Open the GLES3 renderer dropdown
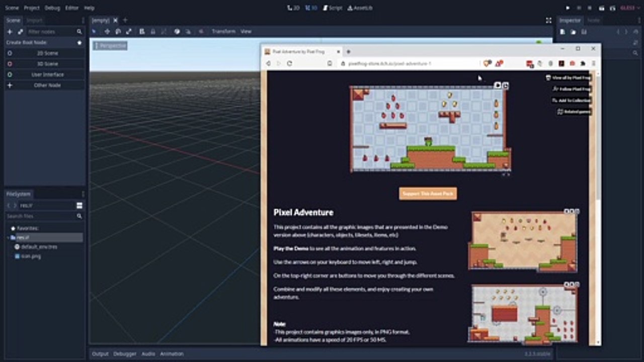The image size is (644, 362). (629, 8)
